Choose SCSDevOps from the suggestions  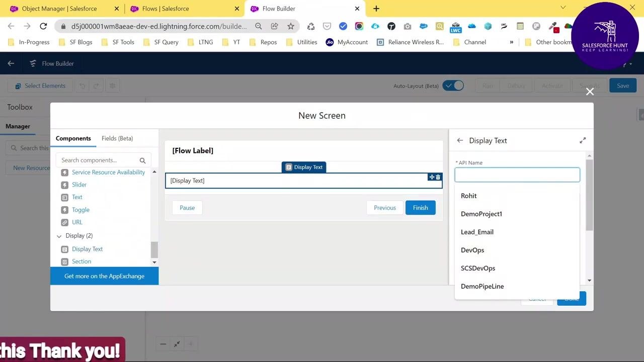517,268
